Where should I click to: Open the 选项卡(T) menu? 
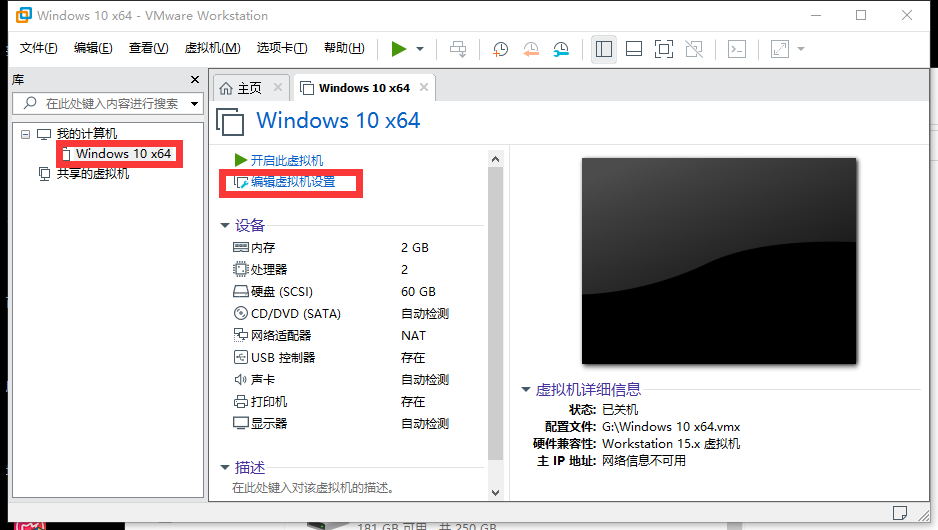tap(282, 48)
